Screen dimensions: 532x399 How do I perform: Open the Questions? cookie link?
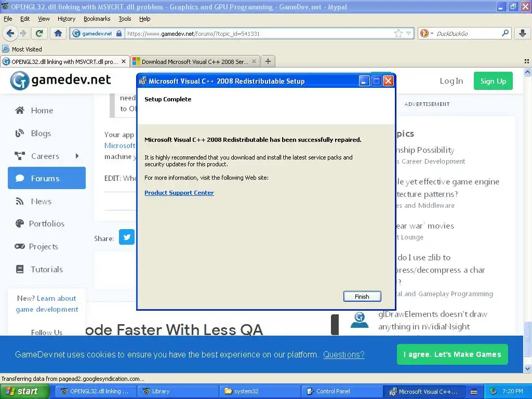click(x=344, y=354)
